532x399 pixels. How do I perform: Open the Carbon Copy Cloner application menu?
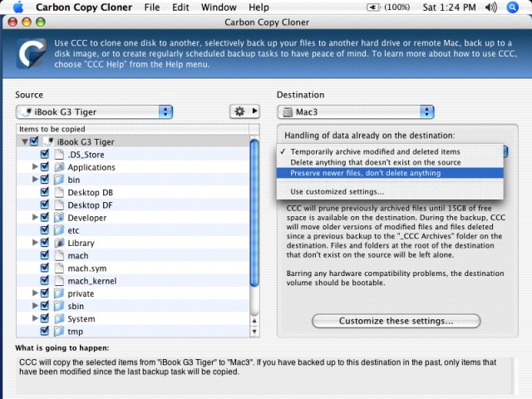pyautogui.click(x=84, y=7)
